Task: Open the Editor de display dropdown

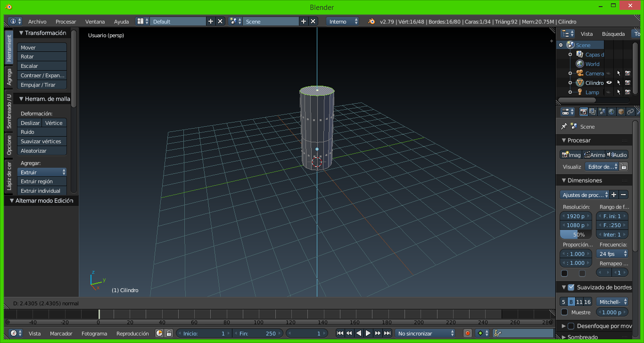Action: pos(602,166)
